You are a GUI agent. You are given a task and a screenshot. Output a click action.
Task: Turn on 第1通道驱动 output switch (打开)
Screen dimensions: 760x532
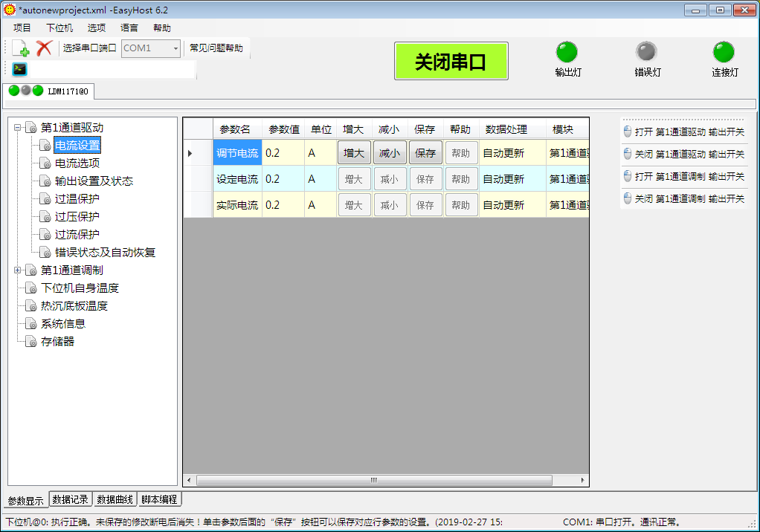pyautogui.click(x=684, y=132)
